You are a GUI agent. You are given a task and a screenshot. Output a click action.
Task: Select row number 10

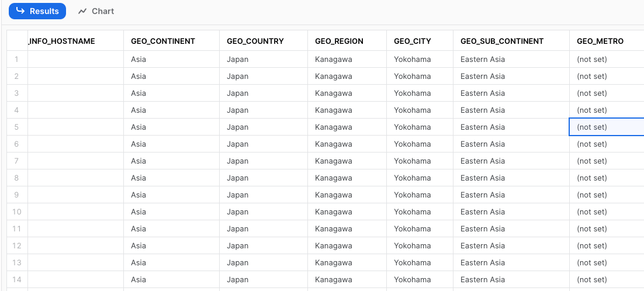(x=17, y=212)
